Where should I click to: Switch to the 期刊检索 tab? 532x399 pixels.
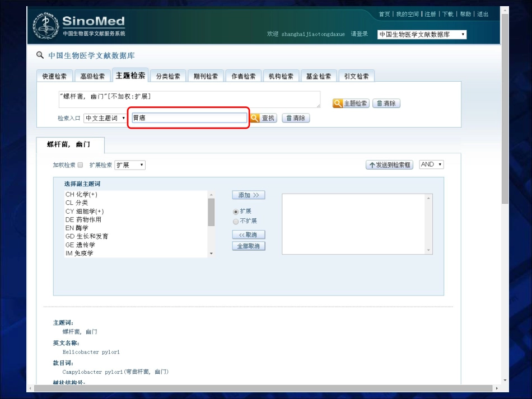206,76
